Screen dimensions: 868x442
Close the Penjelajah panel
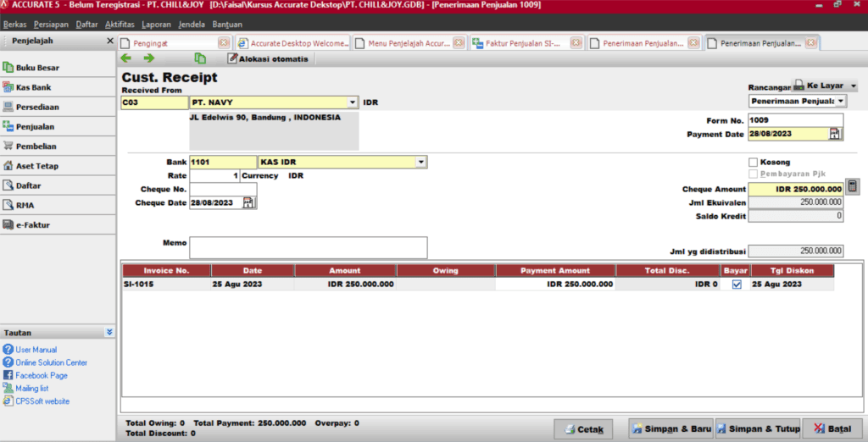pos(109,41)
